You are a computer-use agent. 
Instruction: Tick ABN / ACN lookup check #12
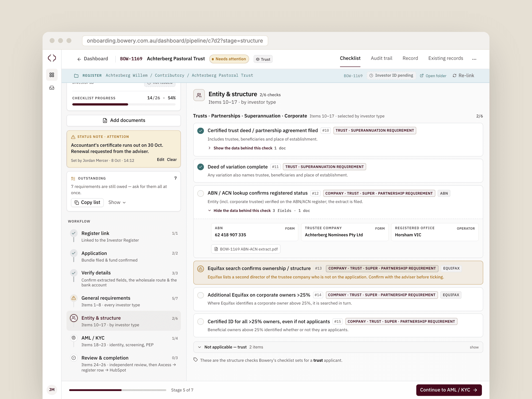[201, 193]
